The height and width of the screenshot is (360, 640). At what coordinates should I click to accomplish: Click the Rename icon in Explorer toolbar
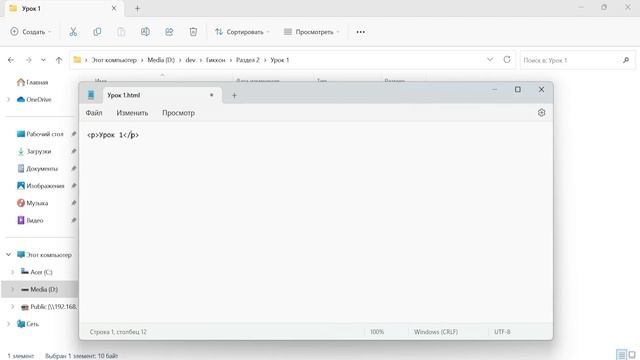click(x=145, y=32)
